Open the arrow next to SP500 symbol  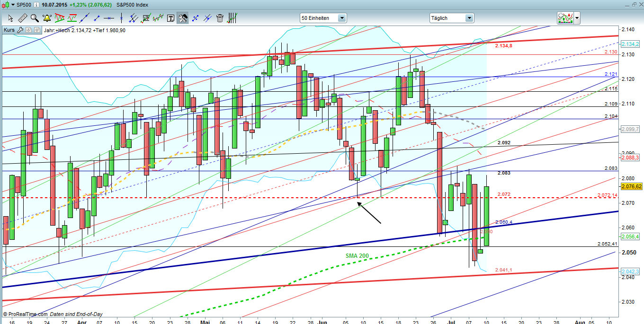point(13,5)
